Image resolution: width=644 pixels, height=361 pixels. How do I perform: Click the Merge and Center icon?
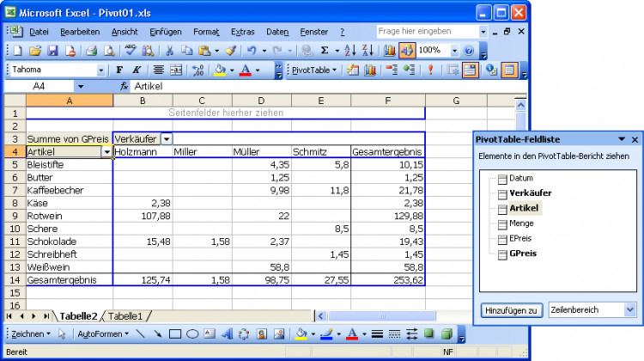coord(177,70)
